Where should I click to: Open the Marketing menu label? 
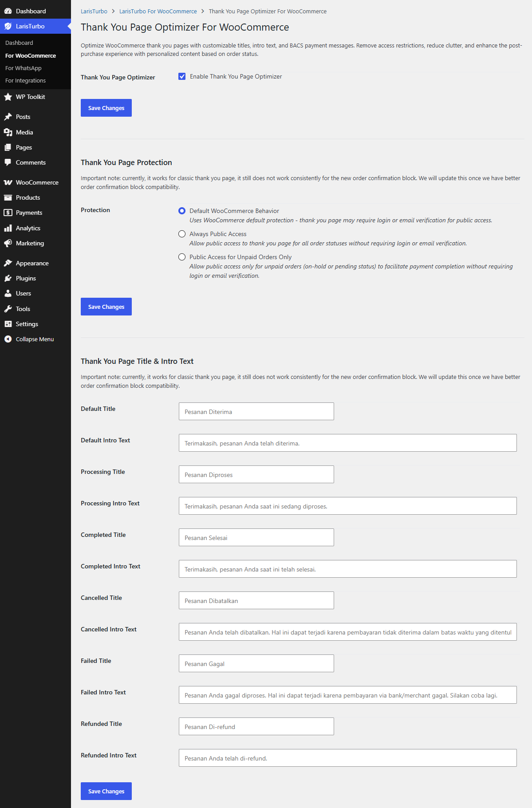[x=30, y=243]
